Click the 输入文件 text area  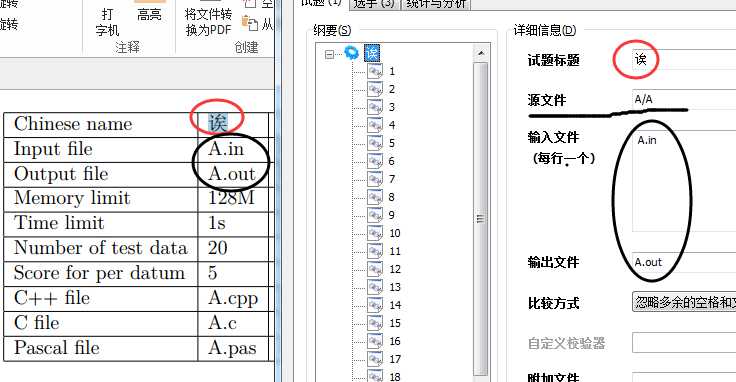pyautogui.click(x=684, y=181)
